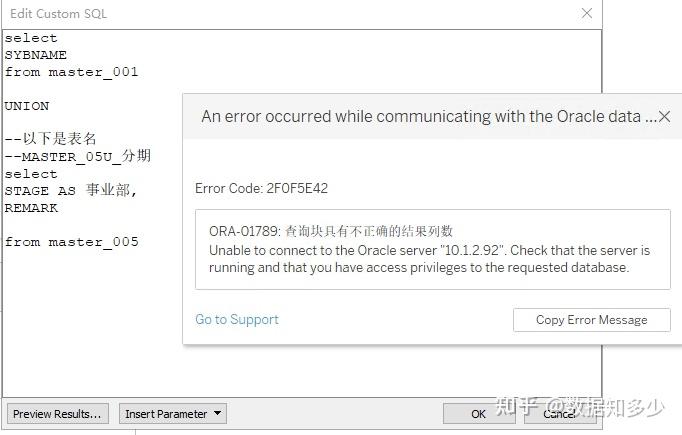682x435 pixels.
Task: Click the UNION keyword in the SQL
Action: (x=27, y=106)
